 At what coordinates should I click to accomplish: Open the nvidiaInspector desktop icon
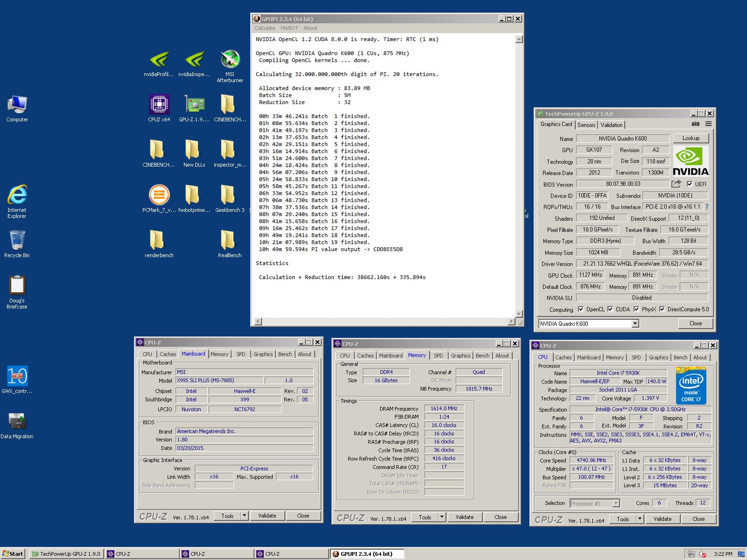click(194, 64)
